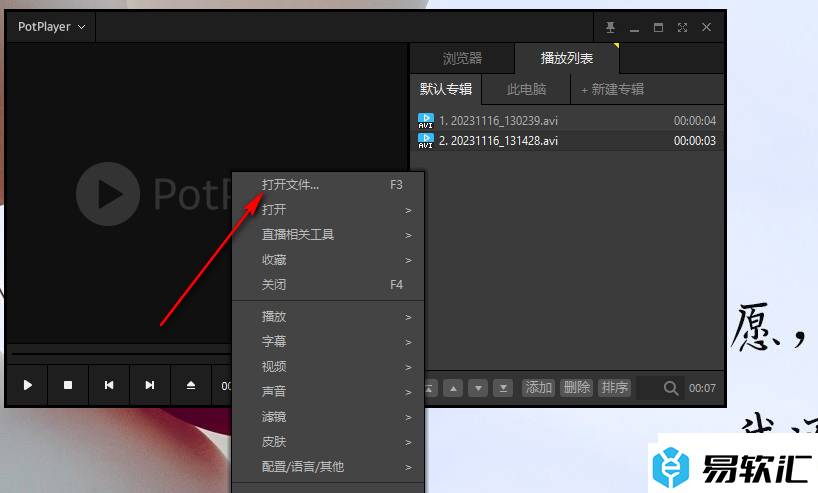
Task: Click the eject/open file icon
Action: click(191, 385)
